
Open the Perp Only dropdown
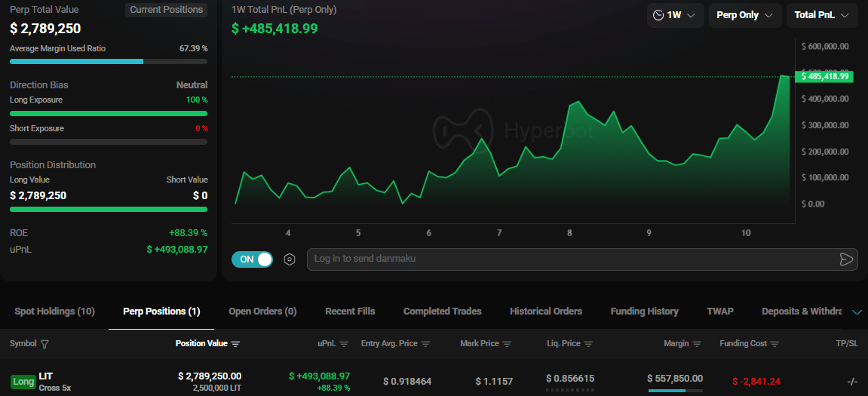tap(744, 15)
